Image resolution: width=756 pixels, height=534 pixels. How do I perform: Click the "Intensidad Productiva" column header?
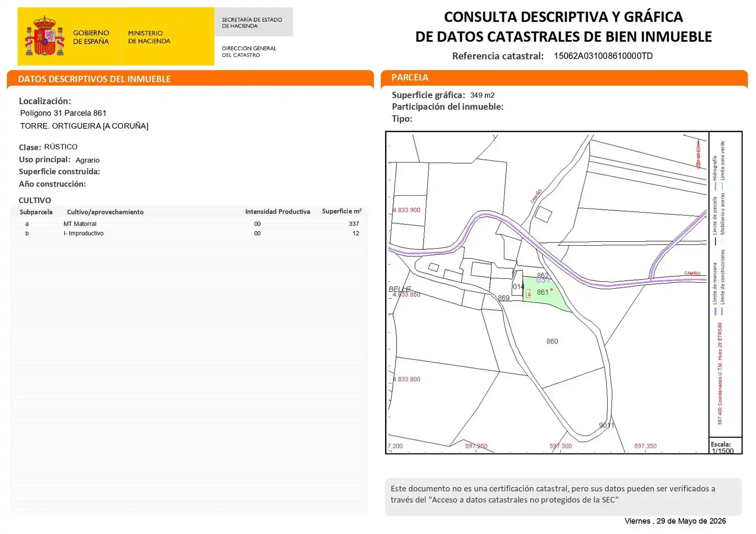[277, 212]
